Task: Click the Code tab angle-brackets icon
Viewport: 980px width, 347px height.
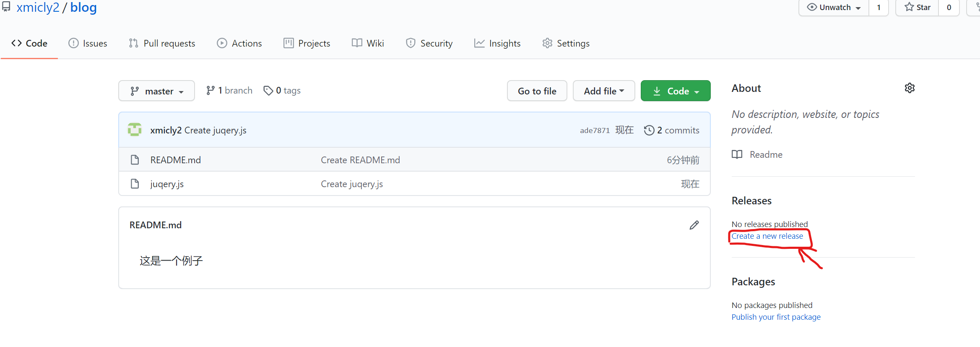Action: 16,43
